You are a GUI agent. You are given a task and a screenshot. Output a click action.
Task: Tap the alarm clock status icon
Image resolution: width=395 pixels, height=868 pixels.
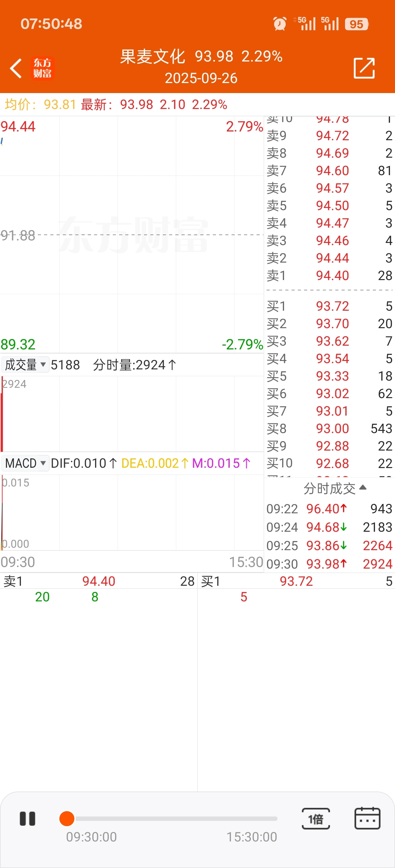(280, 24)
